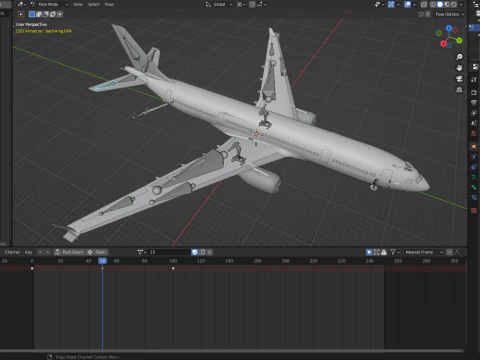Choose the Intersect selection mode icon
The image size is (480, 360).
[60, 14]
